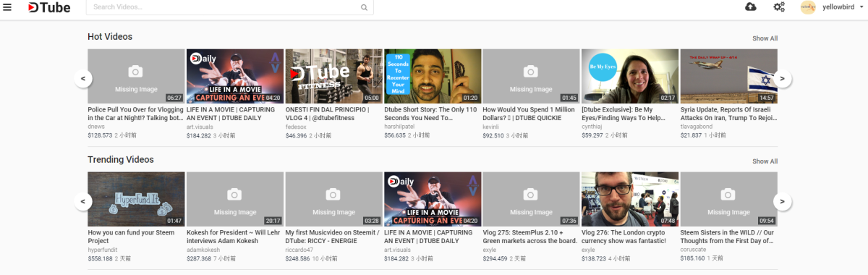
Task: Open the Vlog 276 London crypto thumbnail
Action: tap(630, 199)
